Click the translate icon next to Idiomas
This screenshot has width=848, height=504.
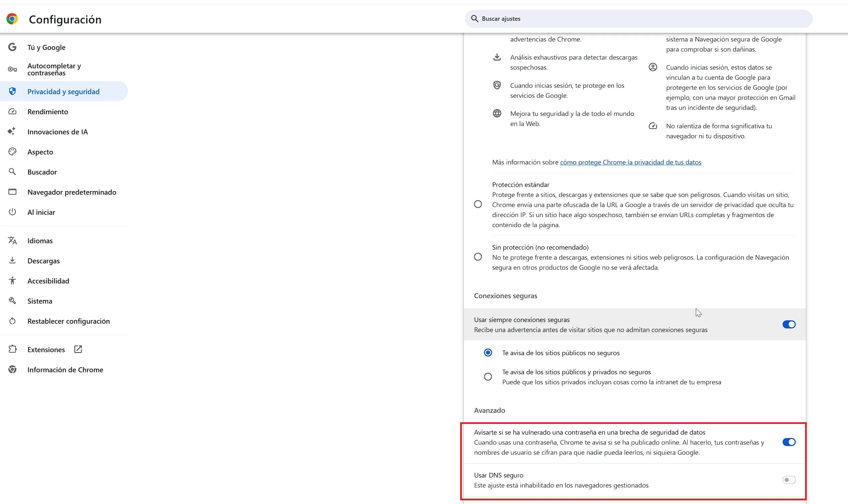[x=12, y=241]
